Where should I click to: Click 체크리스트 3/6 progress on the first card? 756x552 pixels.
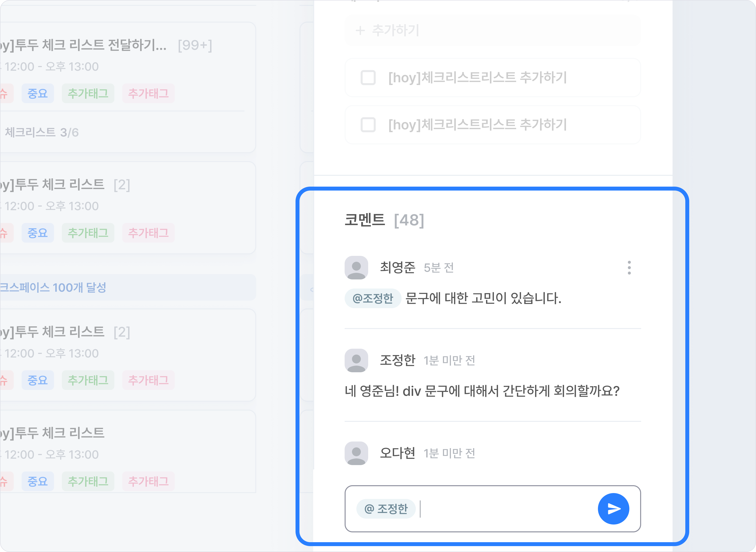[x=42, y=133]
